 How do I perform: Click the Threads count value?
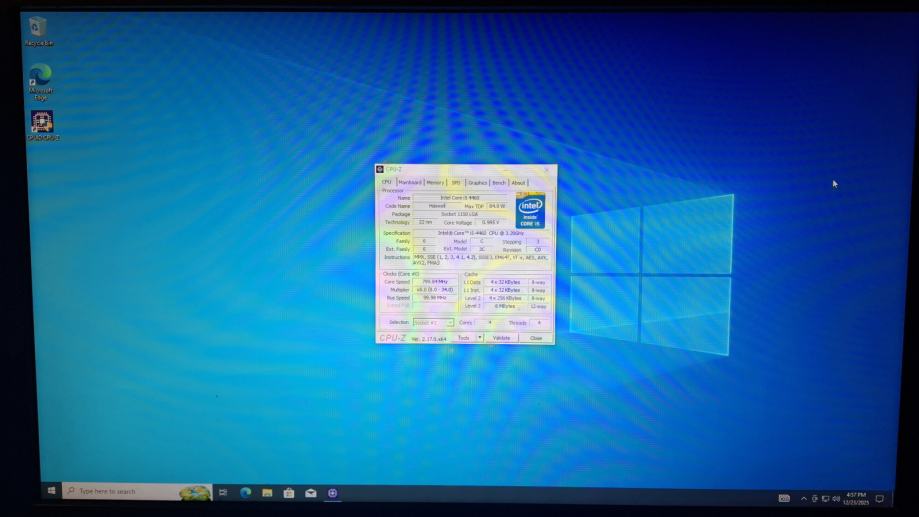coord(539,323)
